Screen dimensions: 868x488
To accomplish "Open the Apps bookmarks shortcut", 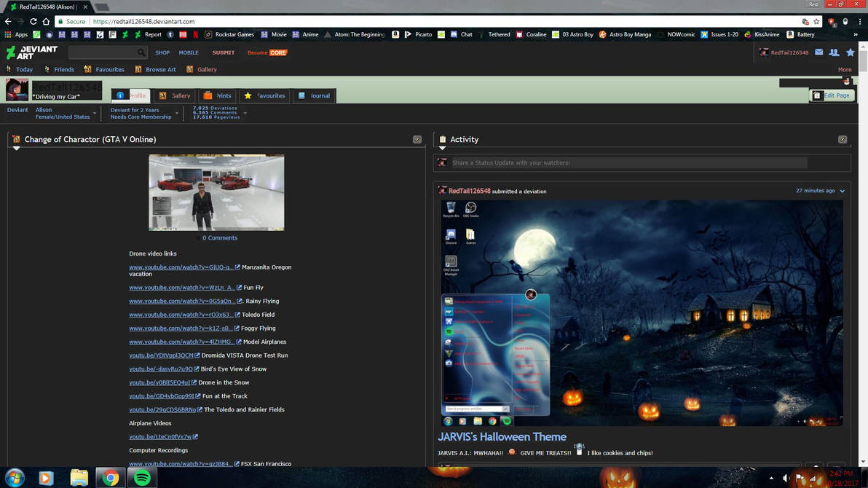I will tap(16, 34).
